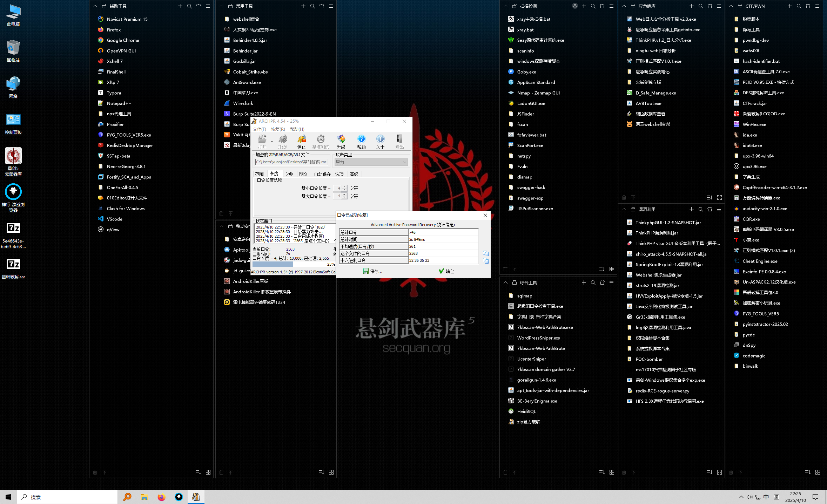827x504 pixels.
Task: Expand the attack type (攻击类型) dropdown
Action: click(404, 162)
